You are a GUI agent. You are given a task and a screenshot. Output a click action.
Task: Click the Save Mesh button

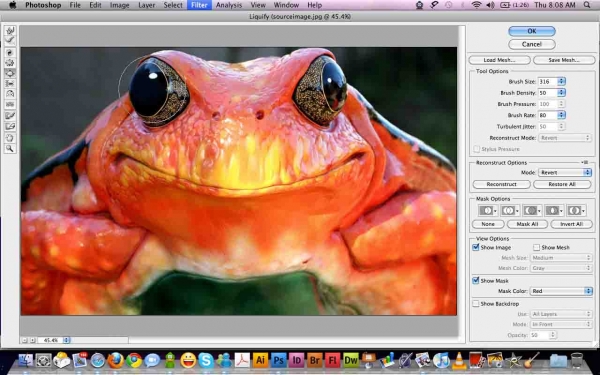[x=564, y=60]
